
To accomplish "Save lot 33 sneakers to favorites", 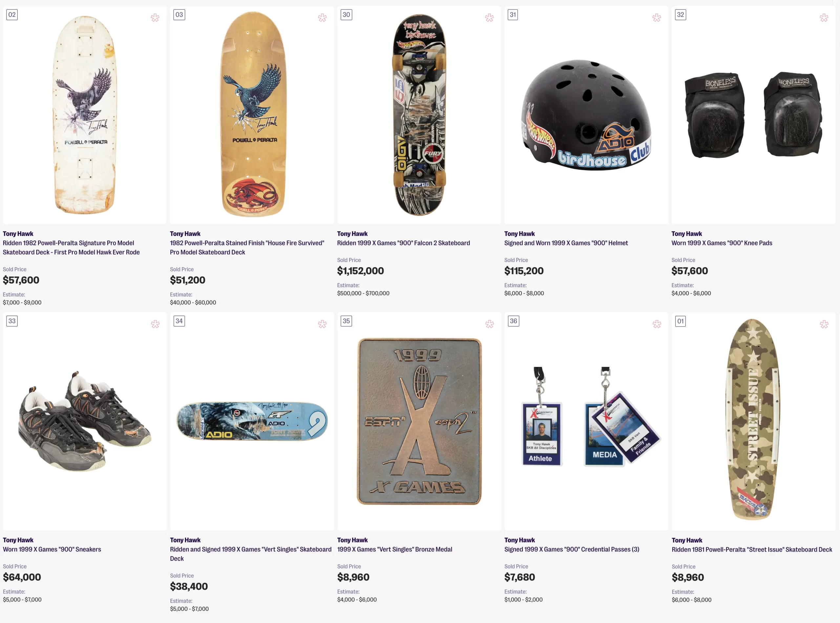I will tap(155, 324).
